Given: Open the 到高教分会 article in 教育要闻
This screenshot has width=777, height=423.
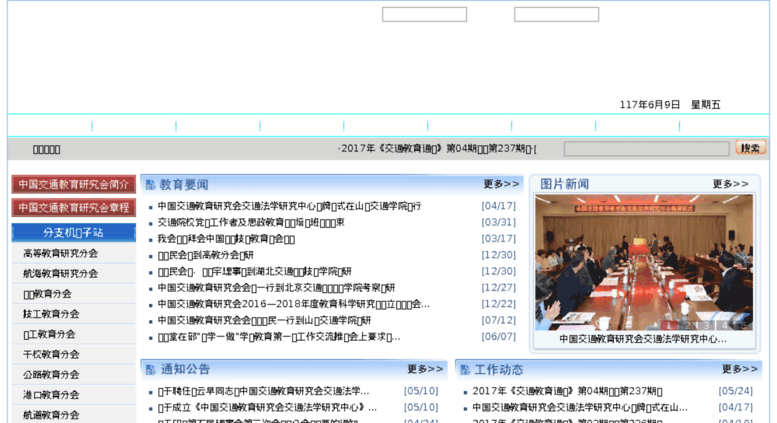Looking at the screenshot, I should (x=206, y=255).
